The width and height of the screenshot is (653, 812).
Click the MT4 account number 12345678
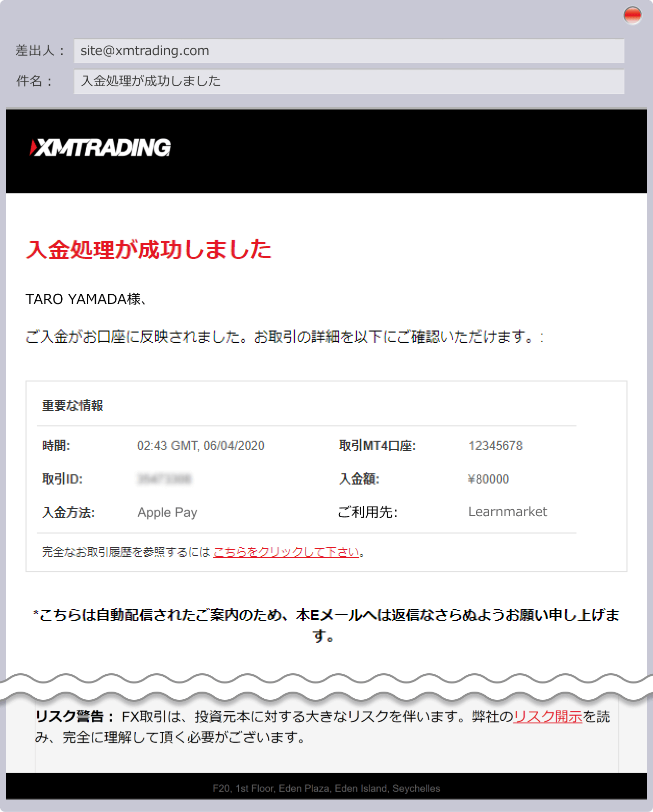tap(495, 445)
